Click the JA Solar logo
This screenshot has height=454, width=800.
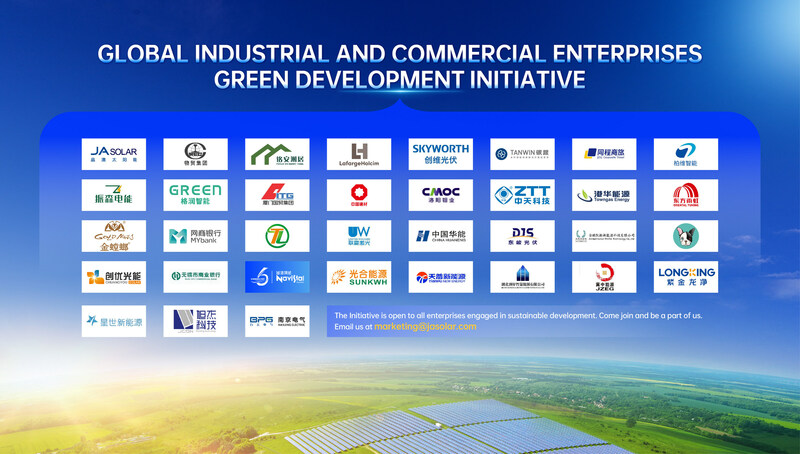coord(113,154)
